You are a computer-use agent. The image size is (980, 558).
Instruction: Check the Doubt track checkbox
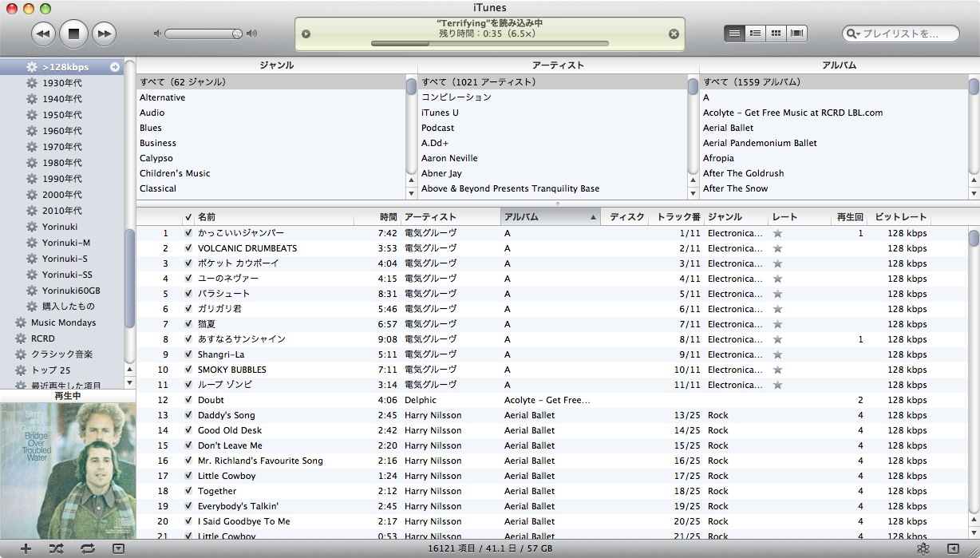[x=188, y=400]
